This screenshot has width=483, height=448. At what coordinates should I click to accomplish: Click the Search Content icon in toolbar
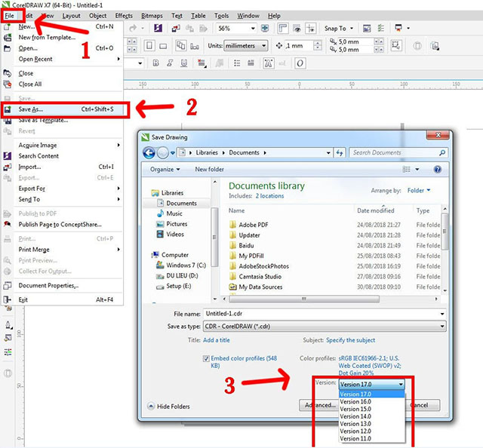point(158,29)
